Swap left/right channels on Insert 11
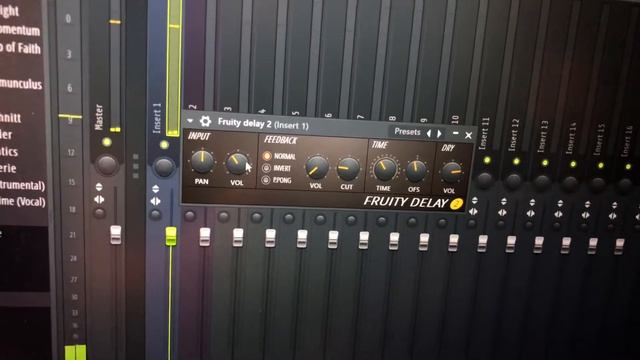The width and height of the screenshot is (640, 360). tap(473, 211)
